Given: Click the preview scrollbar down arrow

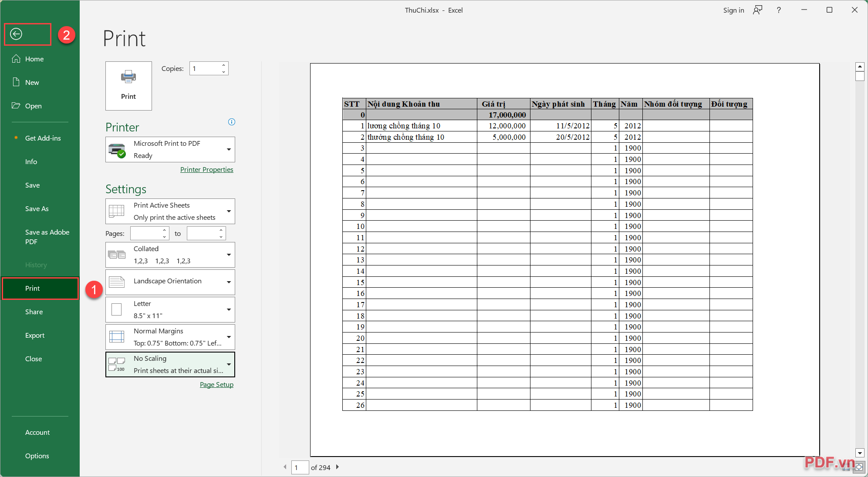Looking at the screenshot, I should (x=860, y=453).
